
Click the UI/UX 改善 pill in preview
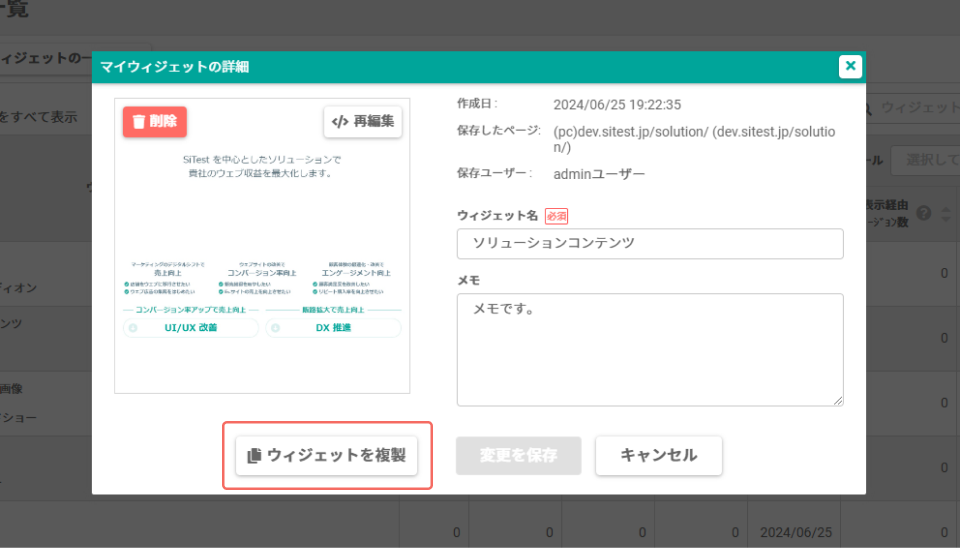(191, 328)
